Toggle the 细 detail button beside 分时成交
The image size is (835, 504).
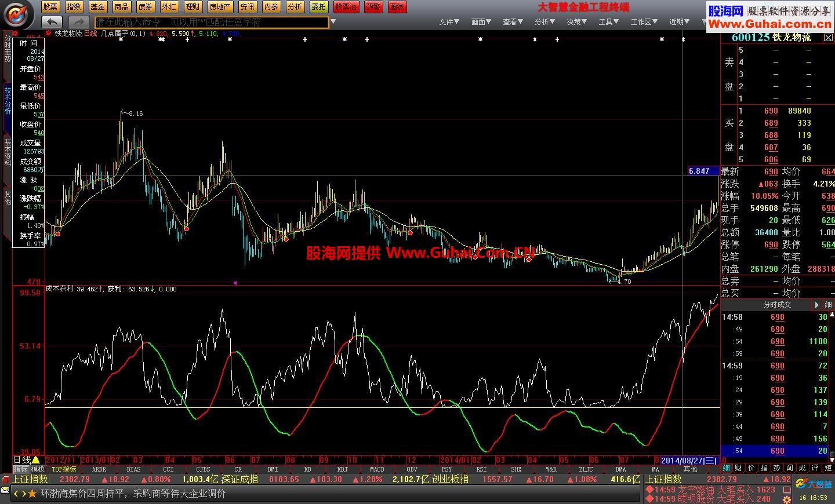828,305
